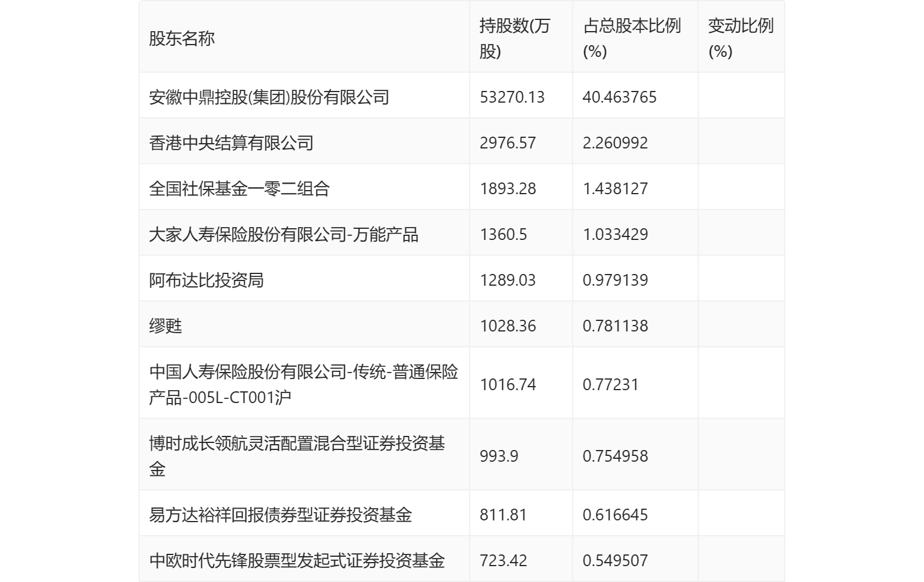
Task: Select 中国人寿保险股份有限公司-传统-普通保险产品 shareholder name
Action: point(303,384)
